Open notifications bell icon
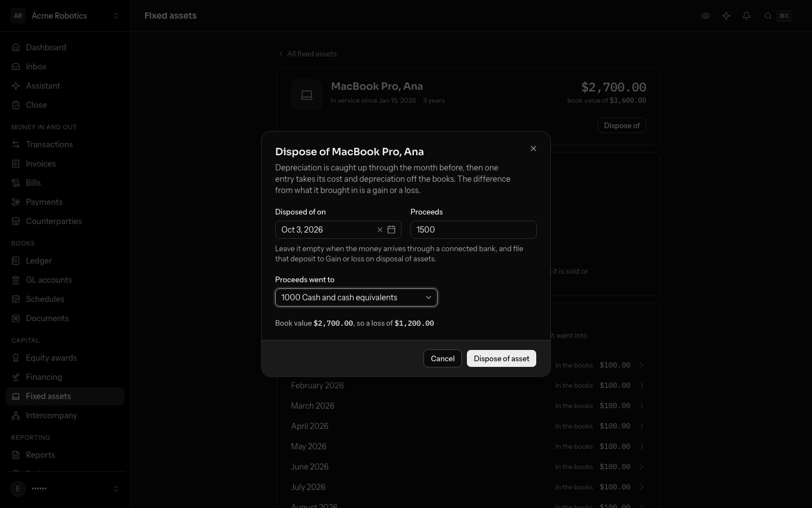Image resolution: width=812 pixels, height=508 pixels. tap(747, 16)
